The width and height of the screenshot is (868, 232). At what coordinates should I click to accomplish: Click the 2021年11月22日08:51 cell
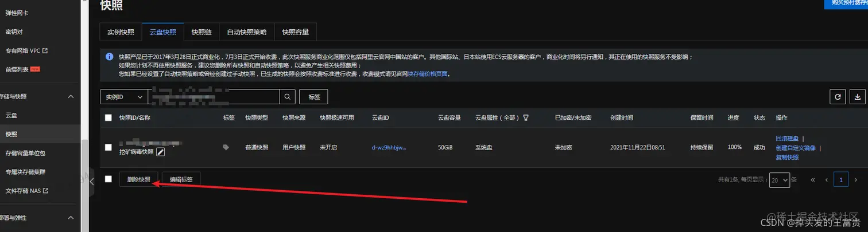point(638,147)
